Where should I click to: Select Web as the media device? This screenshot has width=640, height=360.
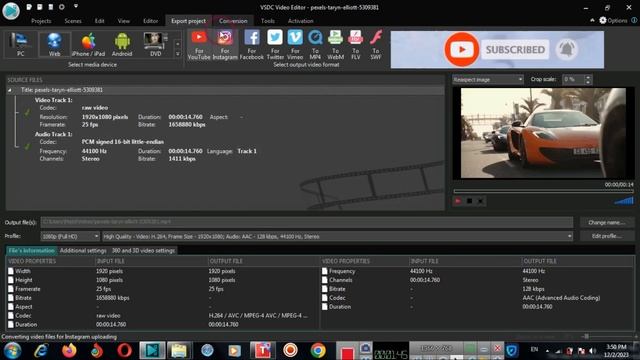pyautogui.click(x=54, y=44)
